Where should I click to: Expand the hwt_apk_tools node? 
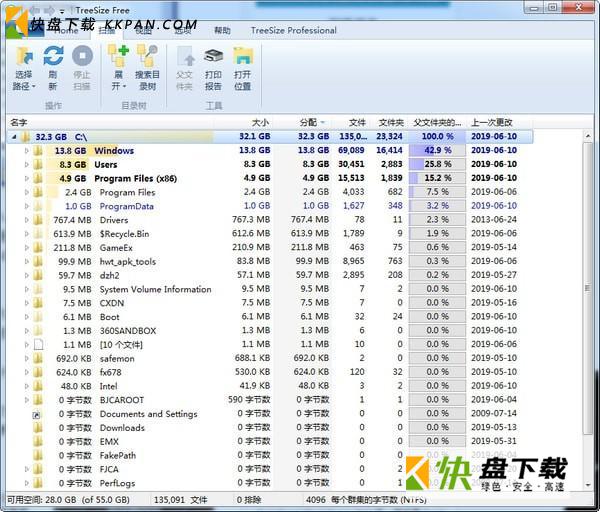point(26,261)
